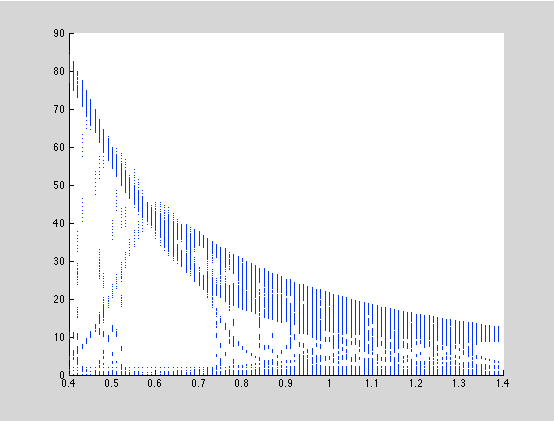Click the x-axis label 0.8
This screenshot has width=554, height=421.
point(242,383)
